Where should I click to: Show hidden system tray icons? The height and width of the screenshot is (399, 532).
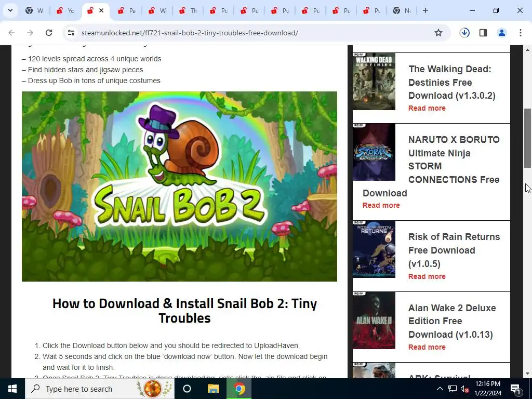[x=440, y=389]
